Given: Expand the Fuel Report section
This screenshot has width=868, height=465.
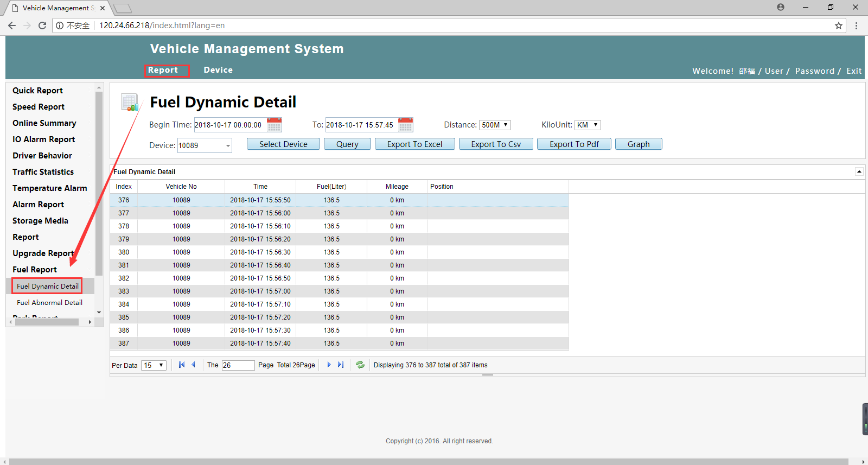Looking at the screenshot, I should [35, 270].
